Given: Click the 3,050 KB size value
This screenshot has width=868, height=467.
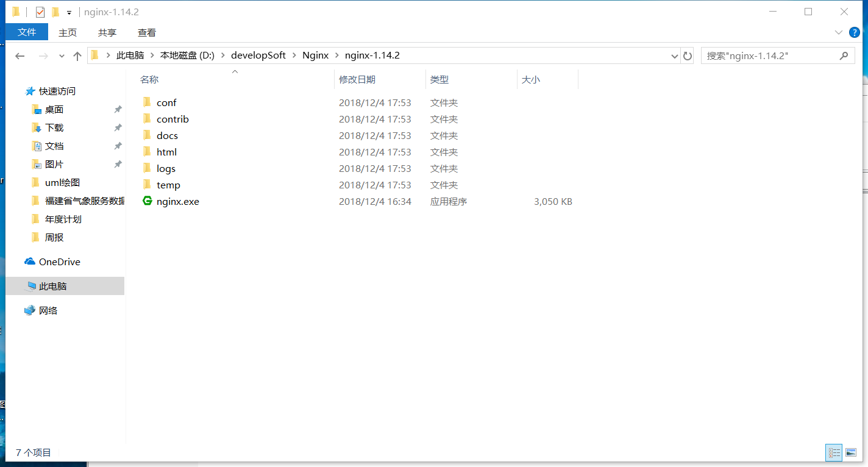Looking at the screenshot, I should (553, 201).
